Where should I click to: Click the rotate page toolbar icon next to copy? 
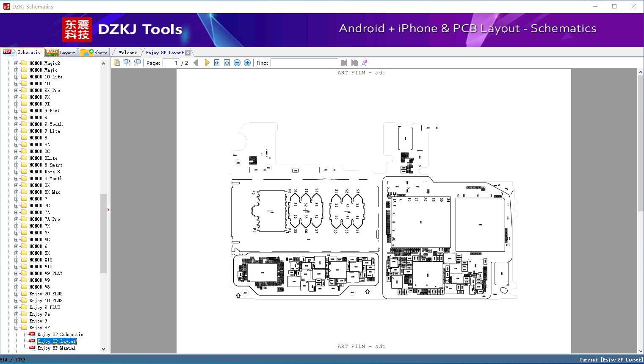127,63
